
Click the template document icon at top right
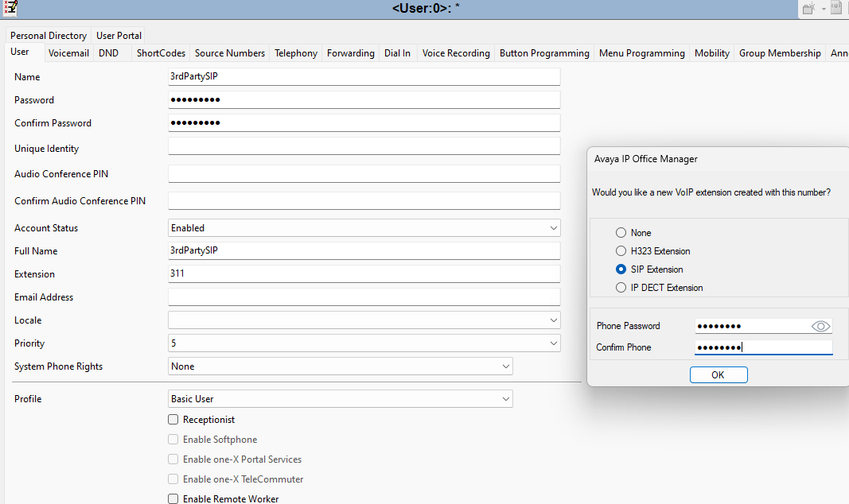click(836, 8)
